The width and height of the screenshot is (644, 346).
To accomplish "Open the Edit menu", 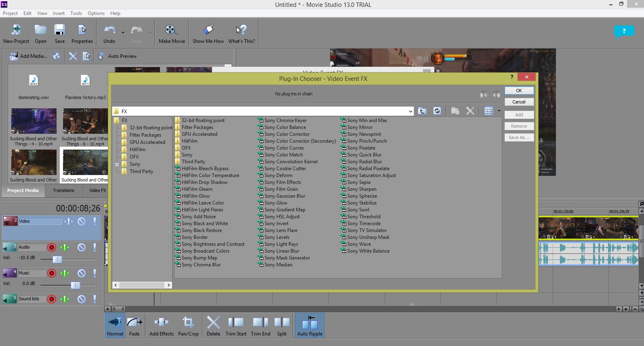I will click(27, 13).
